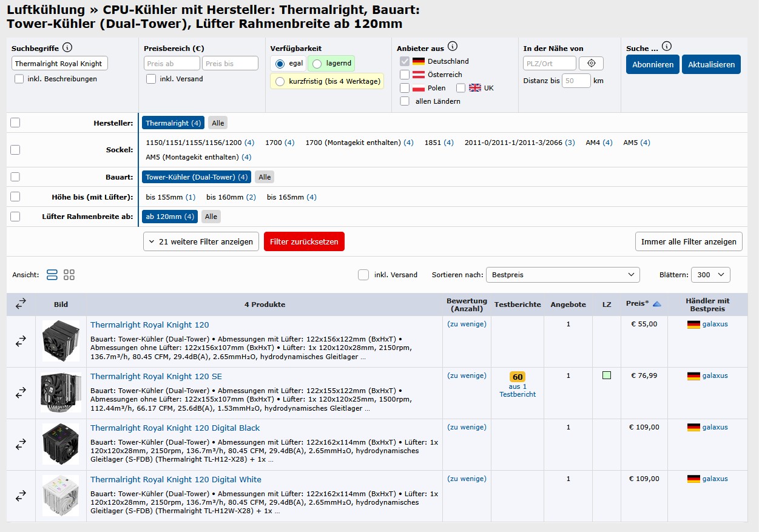Add Royal Knight 120 to comparison
Screen dimensions: 759x532
[x=21, y=342]
